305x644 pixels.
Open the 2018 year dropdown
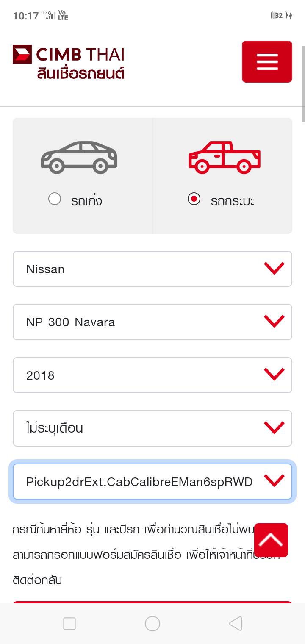(152, 375)
